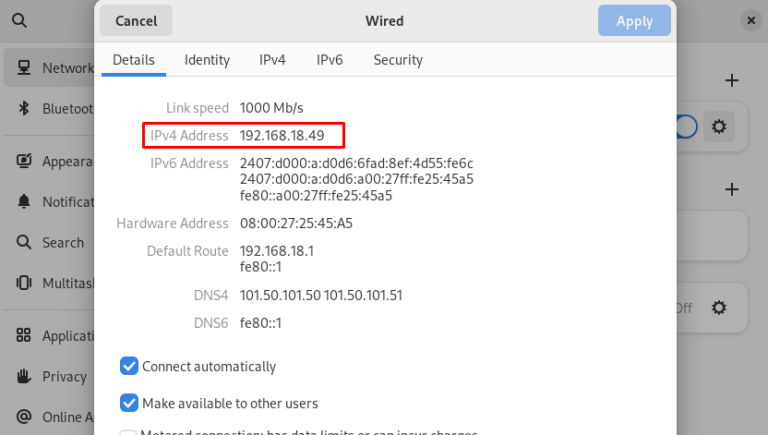This screenshot has height=435, width=768.
Task: Click the Appearance sidebar icon
Action: 24,161
